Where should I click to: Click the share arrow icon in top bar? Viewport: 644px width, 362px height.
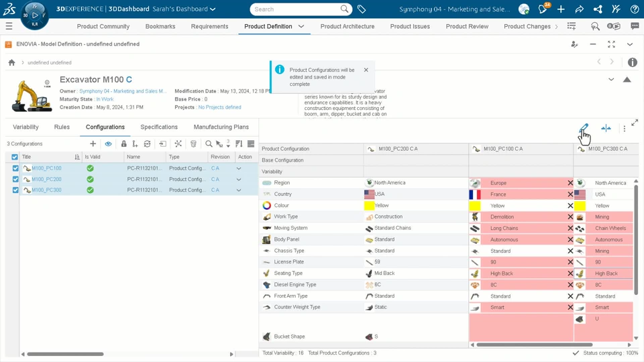pyautogui.click(x=579, y=9)
